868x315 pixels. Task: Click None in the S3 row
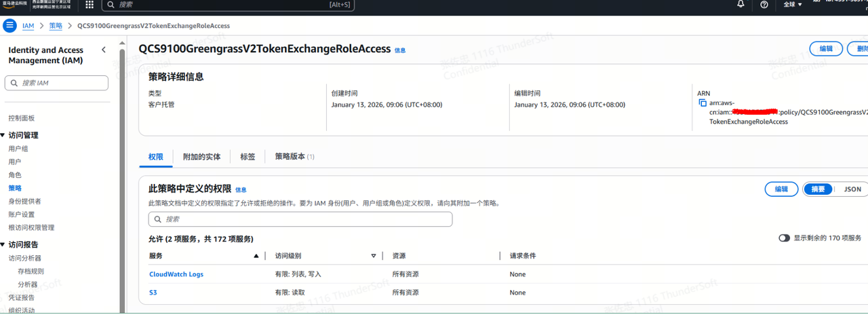(x=517, y=293)
